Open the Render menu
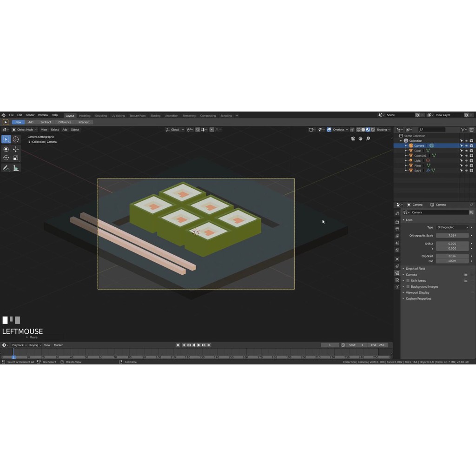The height and width of the screenshot is (476, 476). point(30,115)
